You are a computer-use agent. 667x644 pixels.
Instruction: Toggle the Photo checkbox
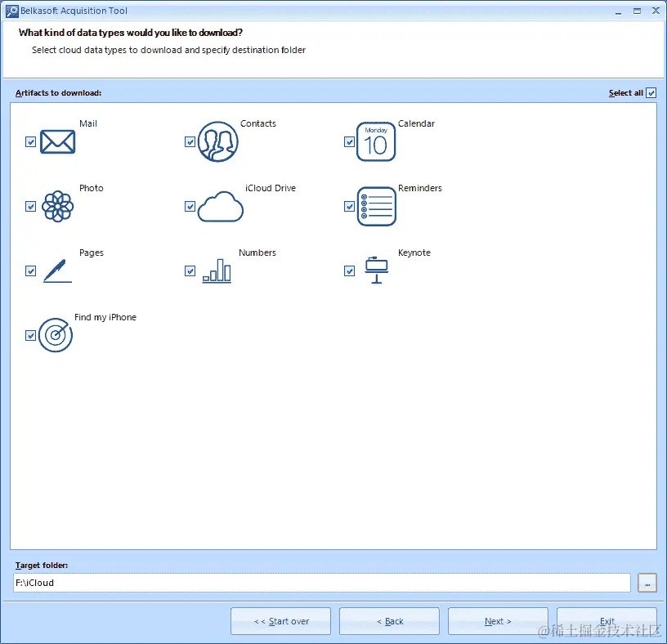30,206
